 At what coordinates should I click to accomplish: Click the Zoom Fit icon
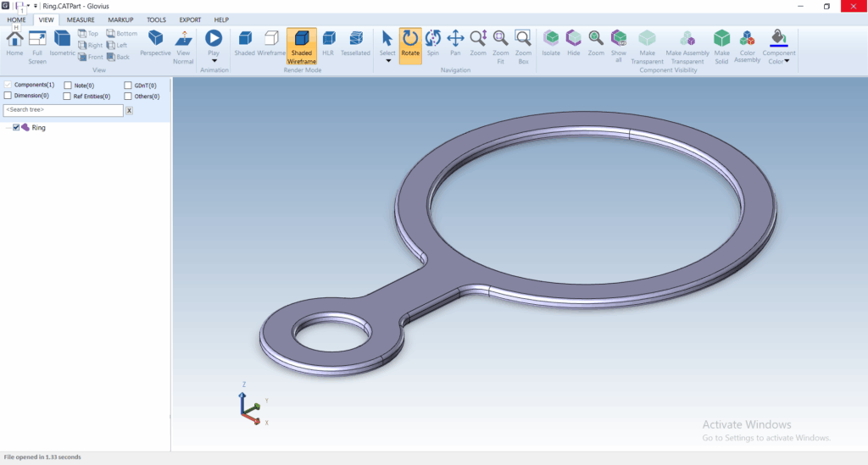501,39
